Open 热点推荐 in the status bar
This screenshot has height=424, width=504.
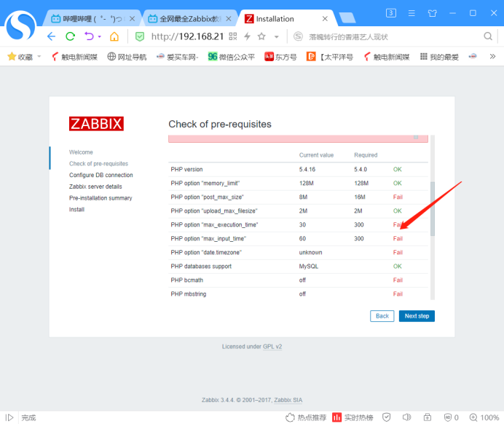tap(306, 417)
